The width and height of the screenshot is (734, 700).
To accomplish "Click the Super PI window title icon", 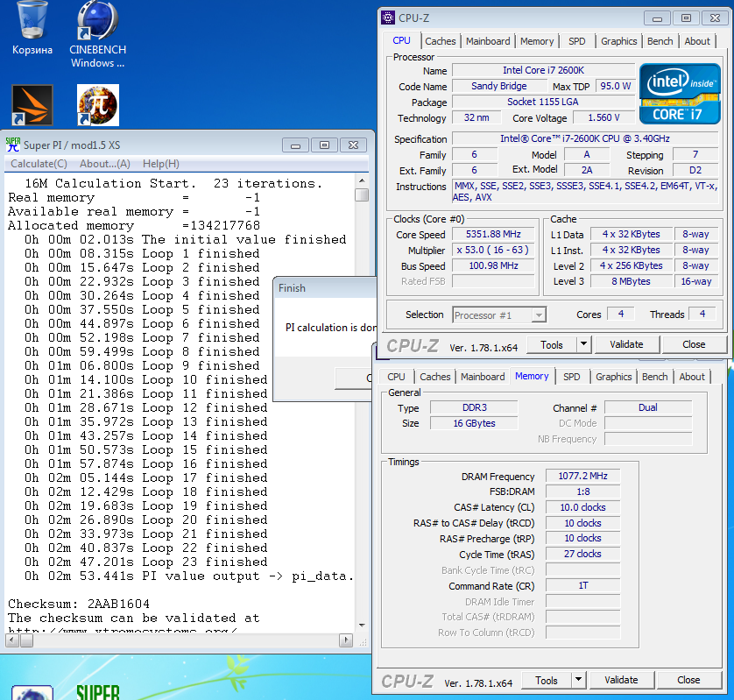I will coord(12,145).
